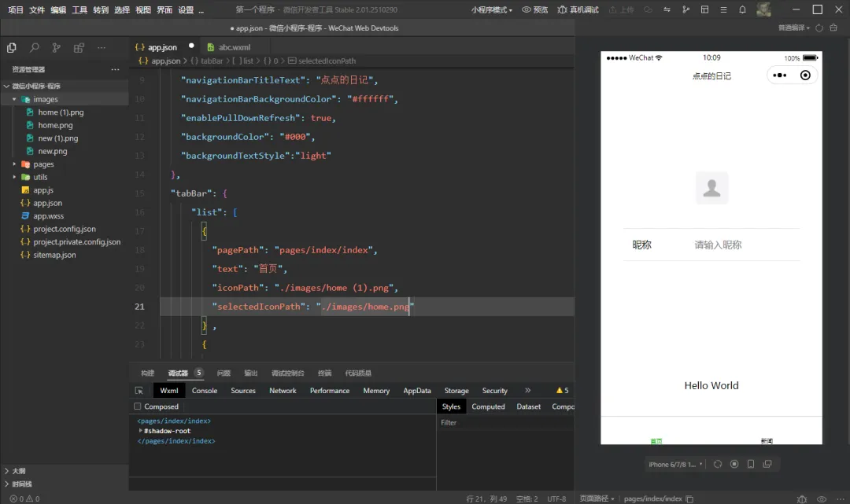Click the simulator capsule three-dots menu
This screenshot has width=850, height=504.
point(779,75)
